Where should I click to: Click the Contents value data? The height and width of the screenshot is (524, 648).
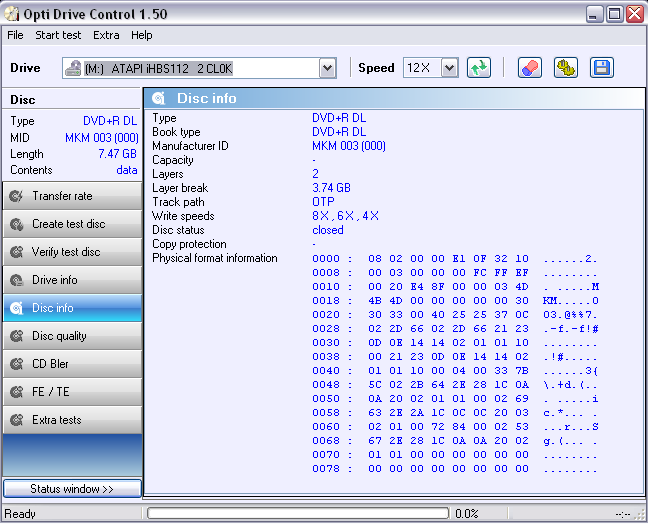point(127,170)
